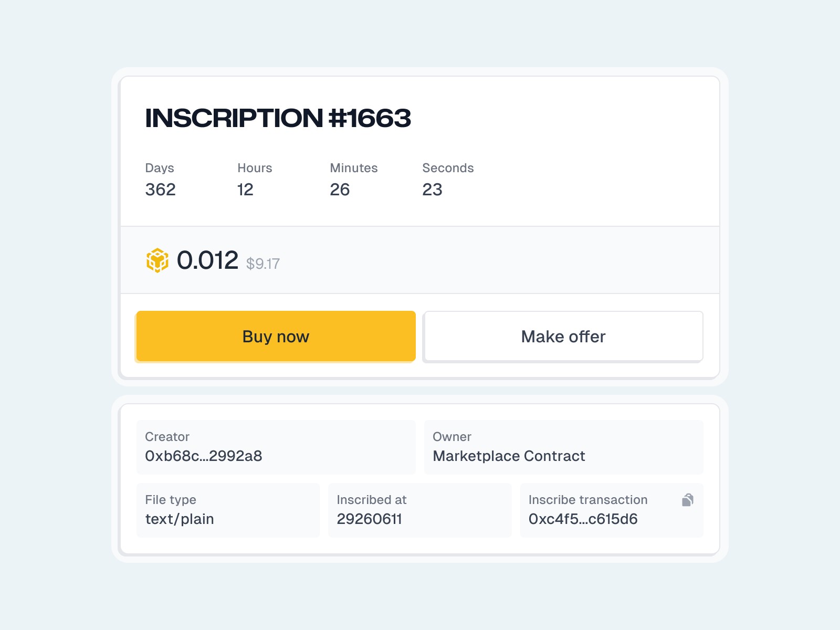
Task: Click the Creator field label
Action: click(167, 437)
